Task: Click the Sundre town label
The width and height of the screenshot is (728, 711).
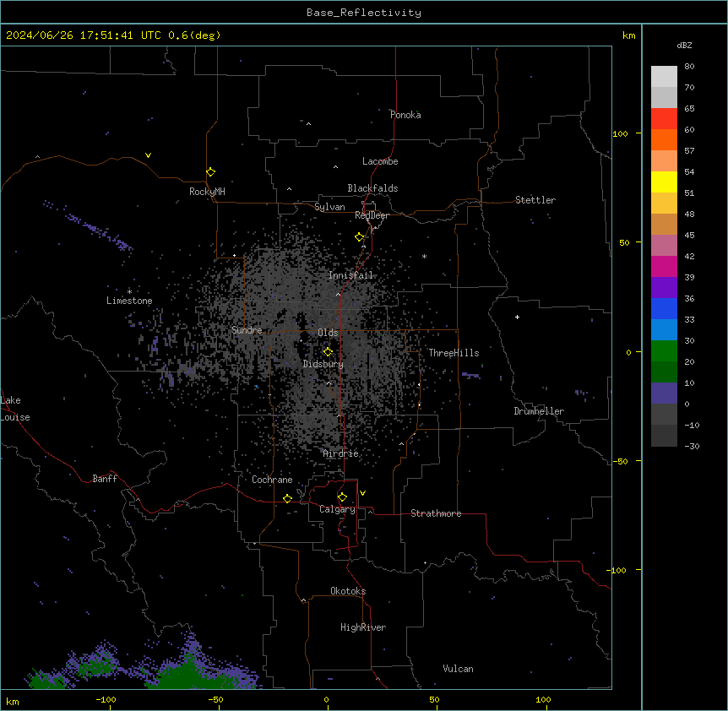Action: tap(247, 330)
